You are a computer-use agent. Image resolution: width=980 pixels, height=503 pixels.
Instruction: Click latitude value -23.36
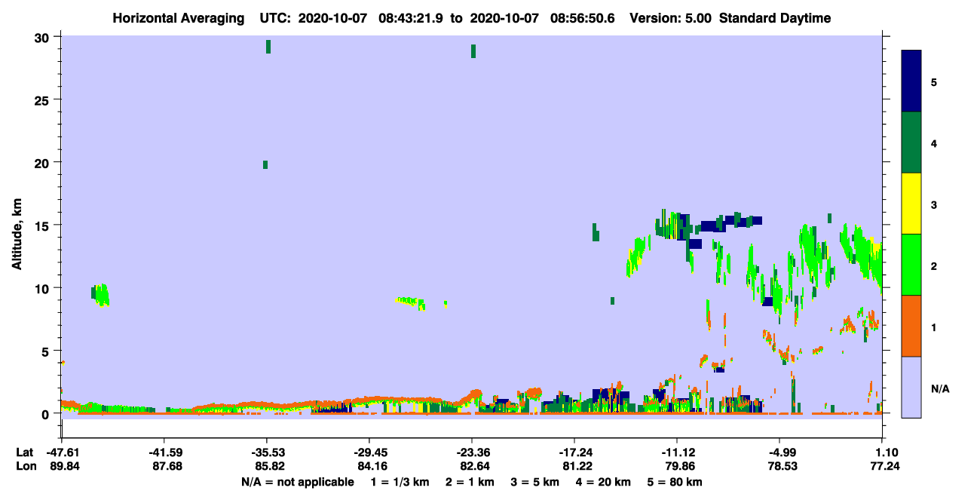click(471, 452)
